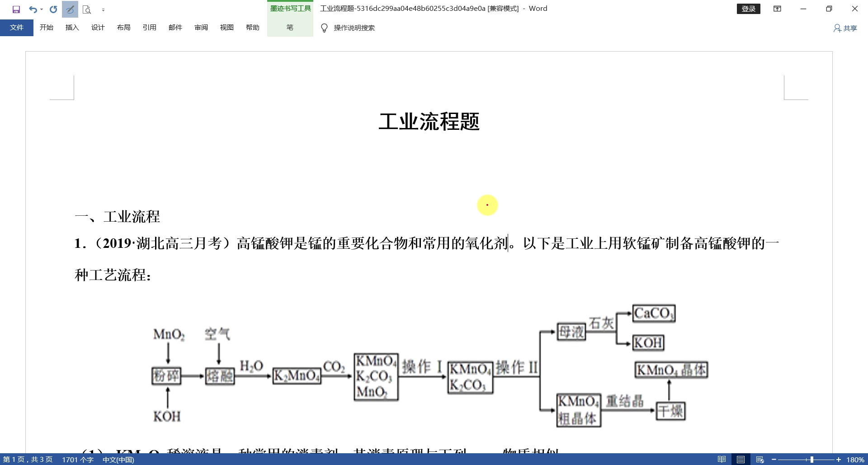
Task: Switch to the 开始 ribbon tab
Action: pyautogui.click(x=47, y=28)
